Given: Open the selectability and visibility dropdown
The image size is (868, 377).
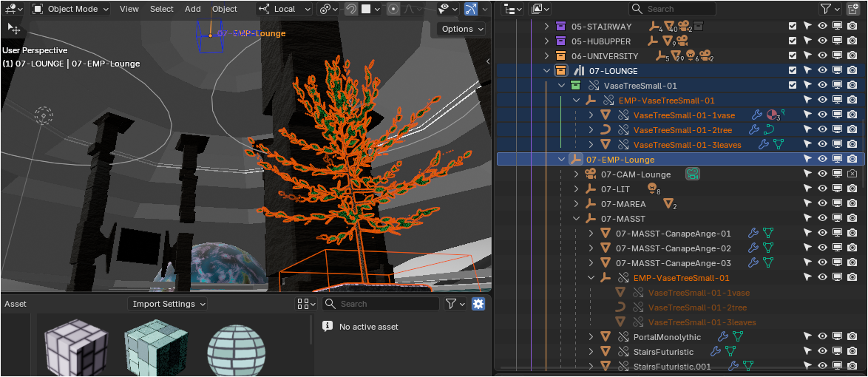Looking at the screenshot, I should click(x=448, y=9).
